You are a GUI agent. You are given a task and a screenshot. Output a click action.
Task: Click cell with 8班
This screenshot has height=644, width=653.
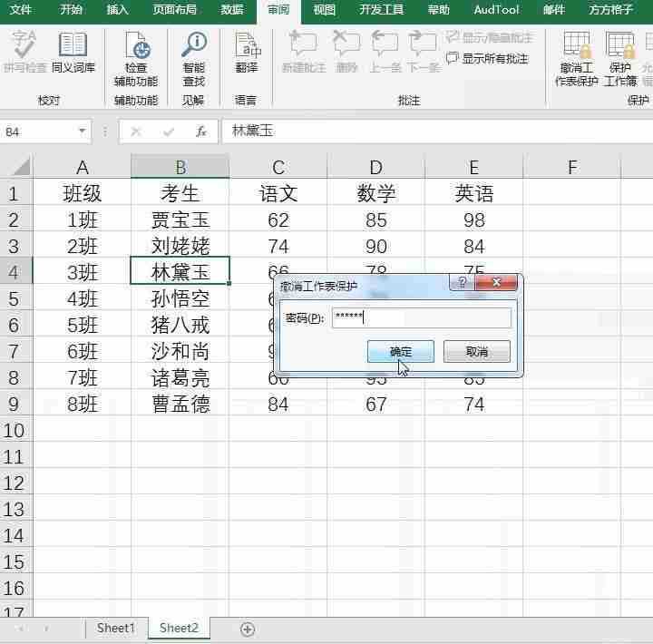pos(82,404)
